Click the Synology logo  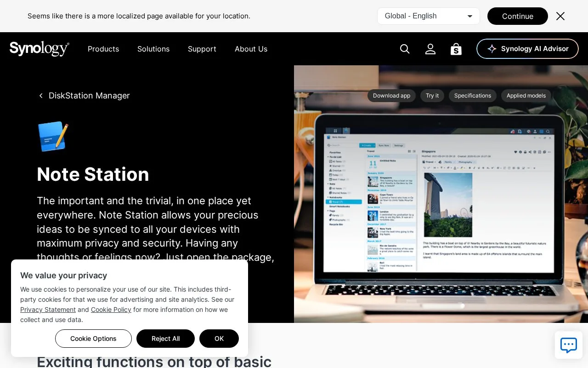[x=40, y=49]
